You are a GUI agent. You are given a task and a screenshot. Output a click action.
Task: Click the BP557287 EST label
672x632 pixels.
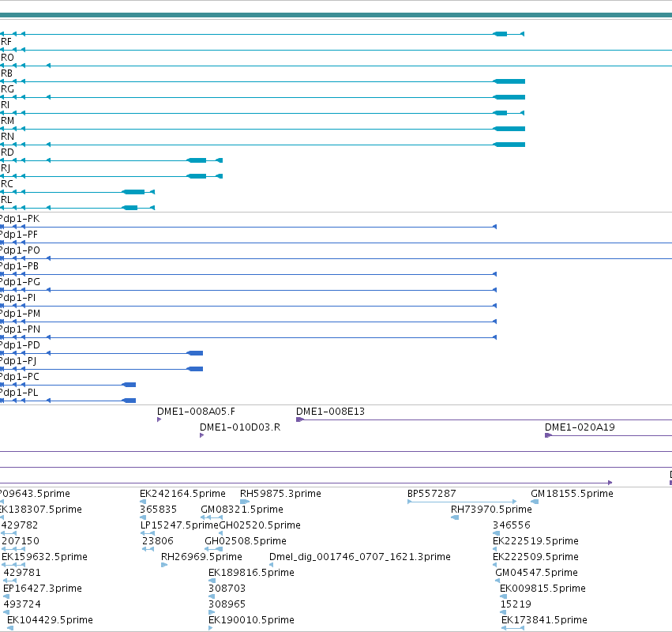click(432, 494)
